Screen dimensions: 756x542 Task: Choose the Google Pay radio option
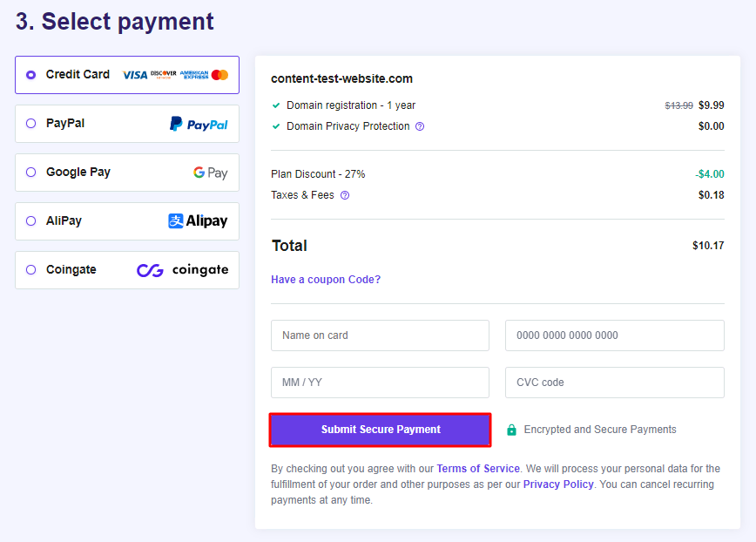[x=31, y=173]
